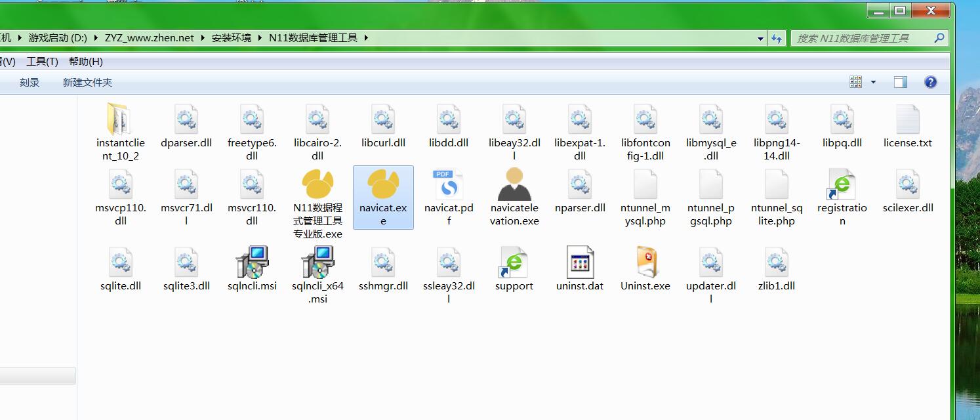Select the registration shortcut icon
This screenshot has height=420, width=980.
[842, 186]
